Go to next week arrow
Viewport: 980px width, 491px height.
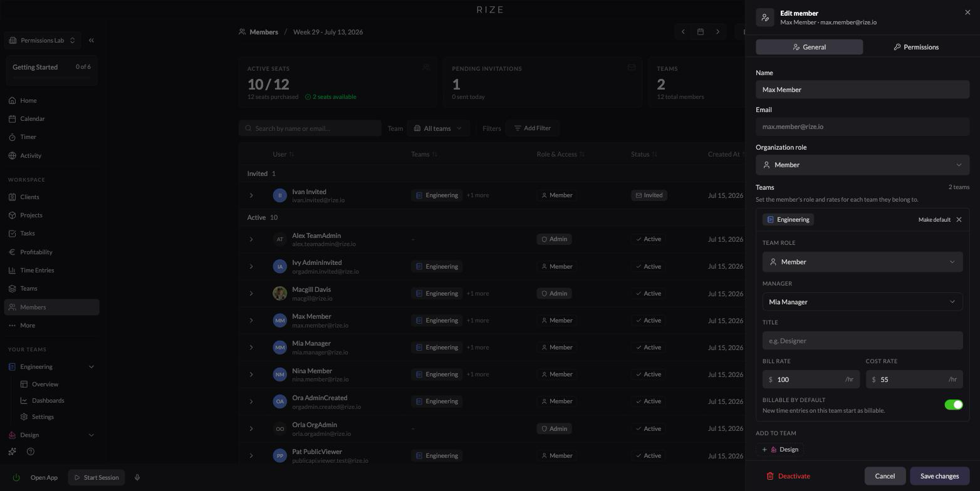coord(718,32)
